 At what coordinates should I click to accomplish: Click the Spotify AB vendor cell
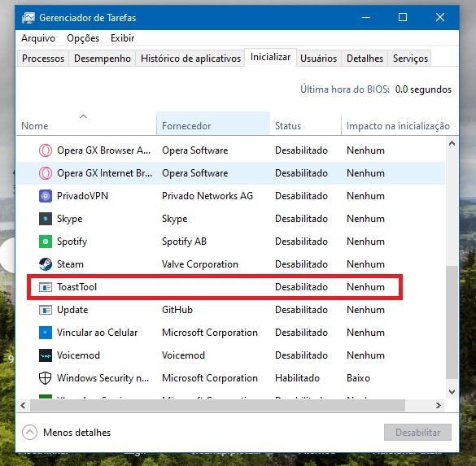coord(184,242)
